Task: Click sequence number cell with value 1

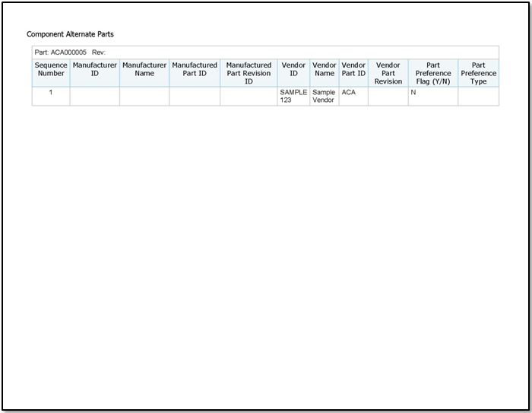Action: (x=51, y=92)
